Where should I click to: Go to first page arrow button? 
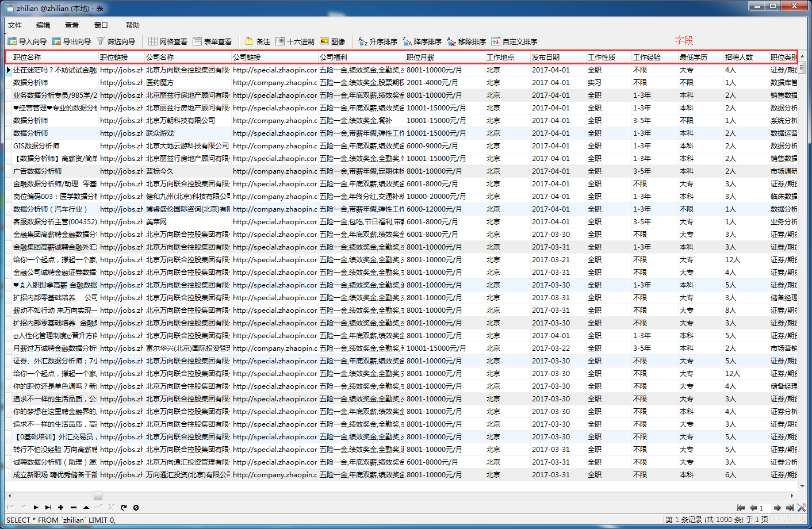[741, 508]
